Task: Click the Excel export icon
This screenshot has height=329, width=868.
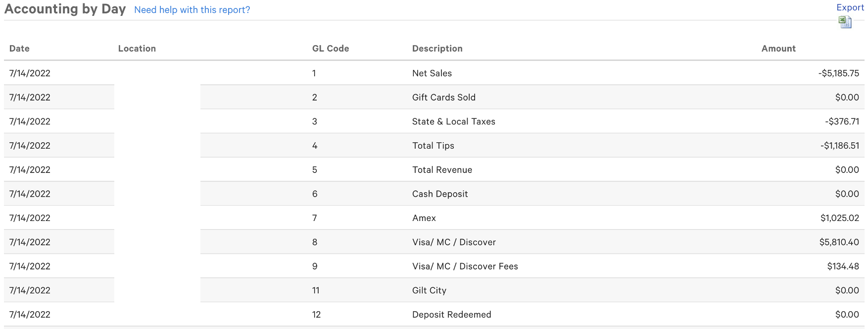Action: pyautogui.click(x=845, y=22)
